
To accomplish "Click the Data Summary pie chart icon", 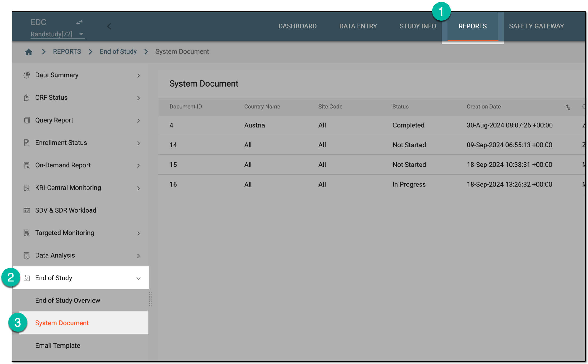I will (x=27, y=75).
